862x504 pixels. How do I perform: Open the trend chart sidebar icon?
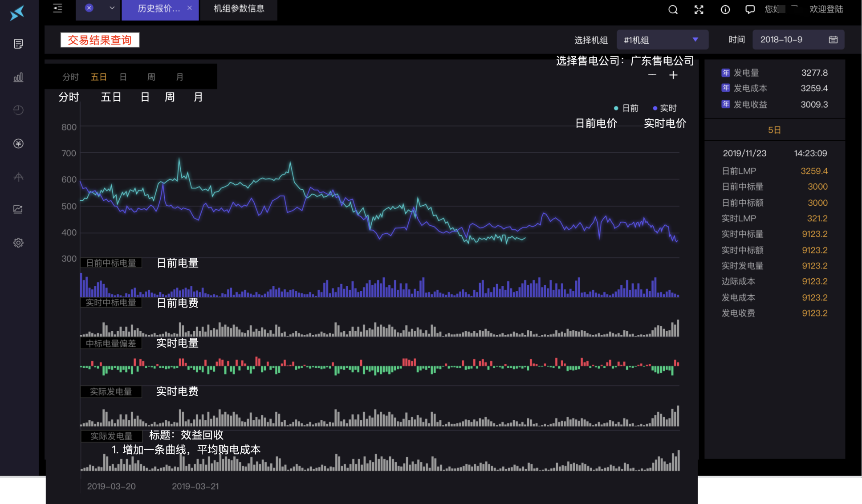18,209
